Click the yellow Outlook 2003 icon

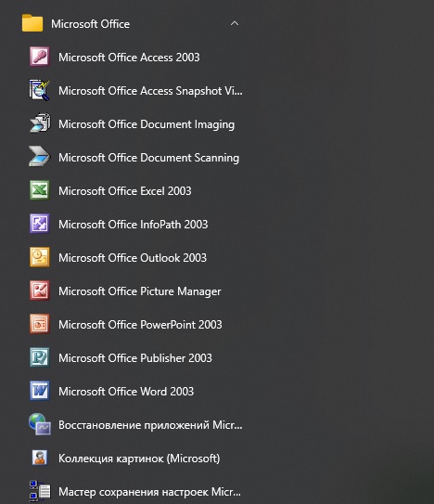[40, 257]
